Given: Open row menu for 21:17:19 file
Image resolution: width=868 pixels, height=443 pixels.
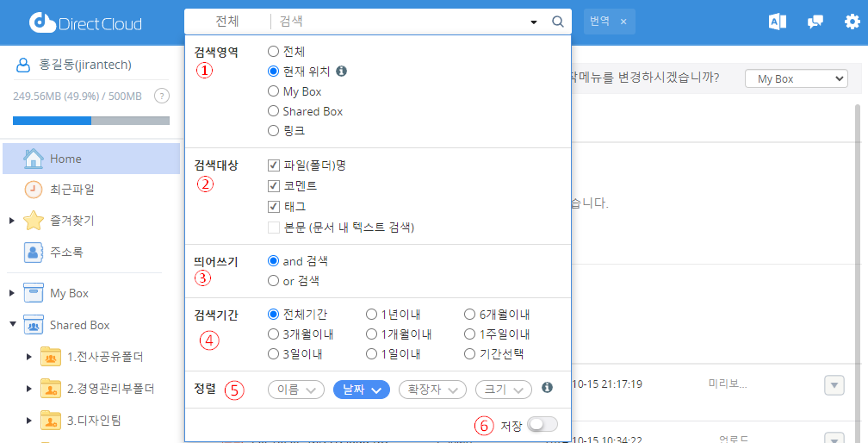Looking at the screenshot, I should click(834, 385).
